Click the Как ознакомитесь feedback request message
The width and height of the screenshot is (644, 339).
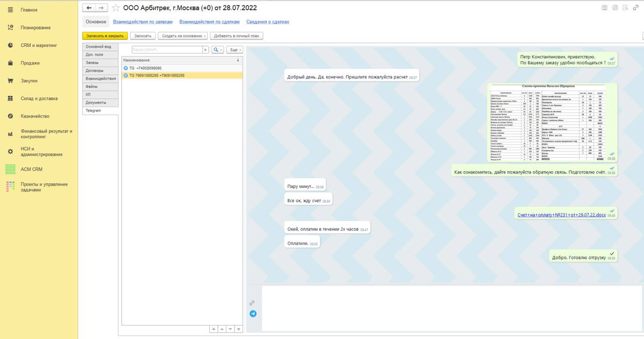(535, 171)
